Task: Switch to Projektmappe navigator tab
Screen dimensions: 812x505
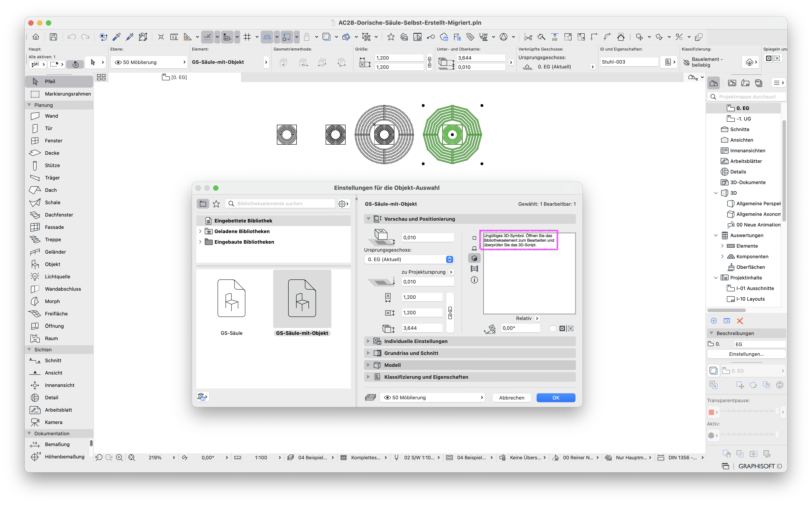Action: pos(714,83)
